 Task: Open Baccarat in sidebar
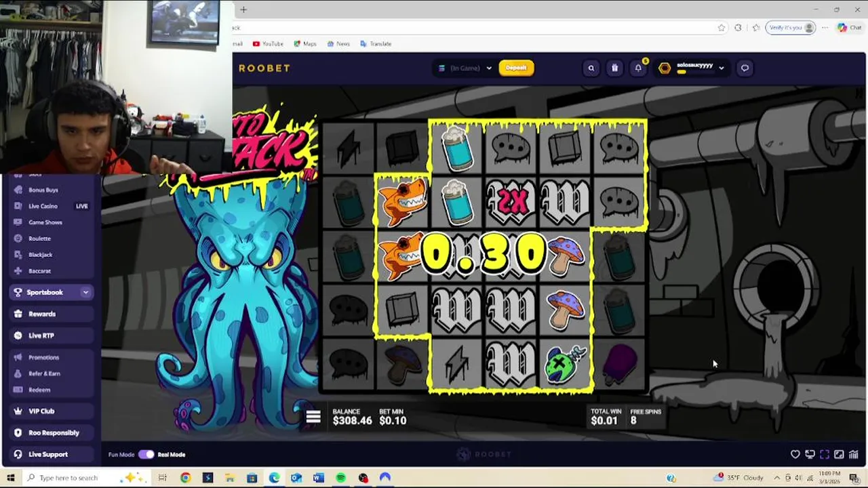coord(39,271)
